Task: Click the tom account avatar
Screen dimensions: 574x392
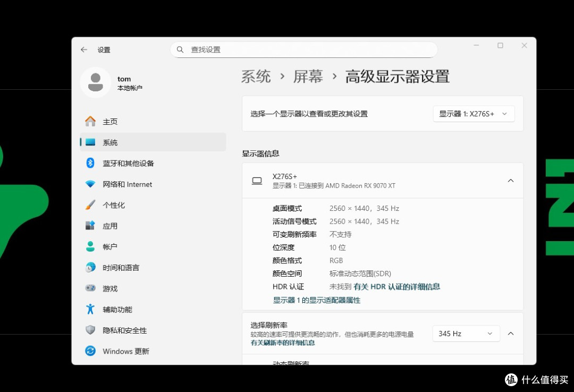Action: click(x=95, y=82)
